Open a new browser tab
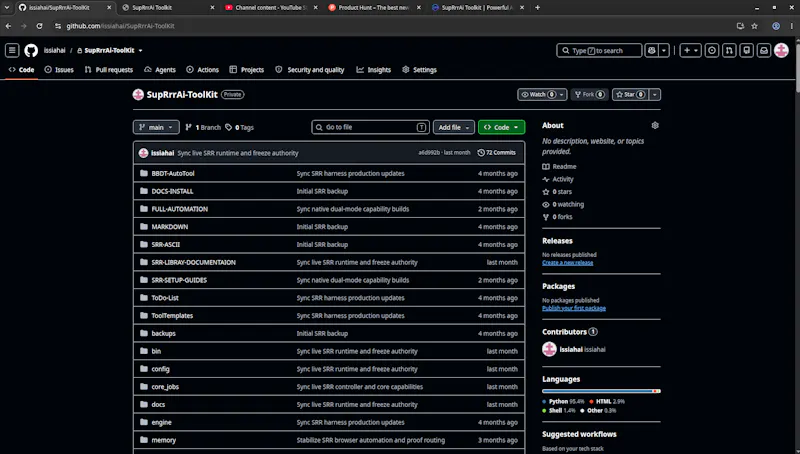Screen dimensions: 800x454 point(537,8)
